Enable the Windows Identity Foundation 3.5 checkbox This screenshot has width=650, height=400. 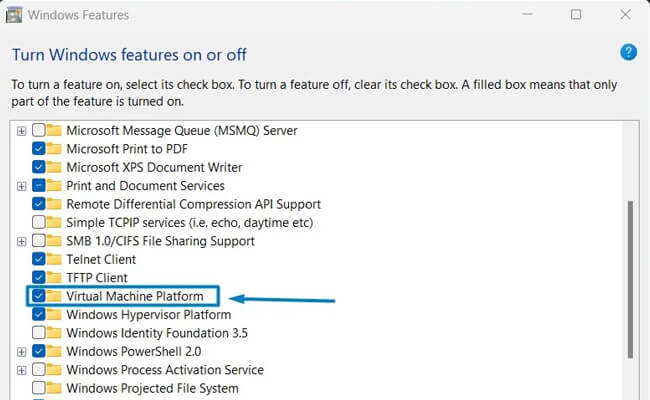(x=39, y=332)
